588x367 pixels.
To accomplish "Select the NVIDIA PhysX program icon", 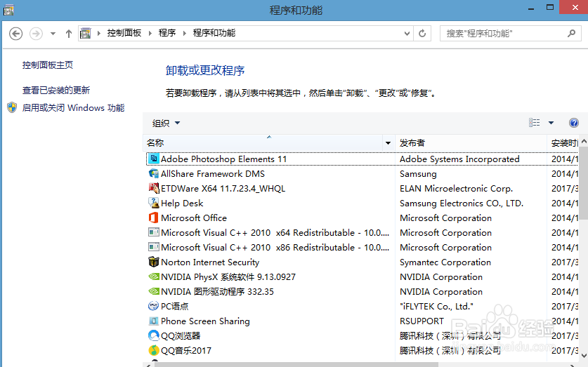I will point(154,277).
